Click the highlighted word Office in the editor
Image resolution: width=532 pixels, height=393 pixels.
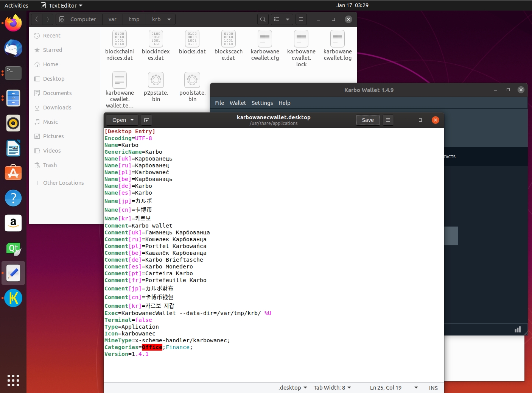(152, 347)
